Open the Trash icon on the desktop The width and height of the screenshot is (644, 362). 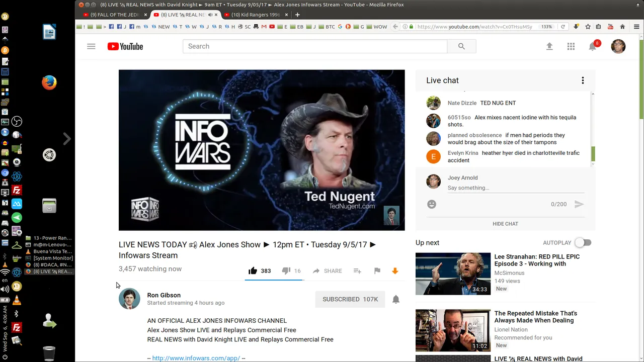tap(49, 353)
